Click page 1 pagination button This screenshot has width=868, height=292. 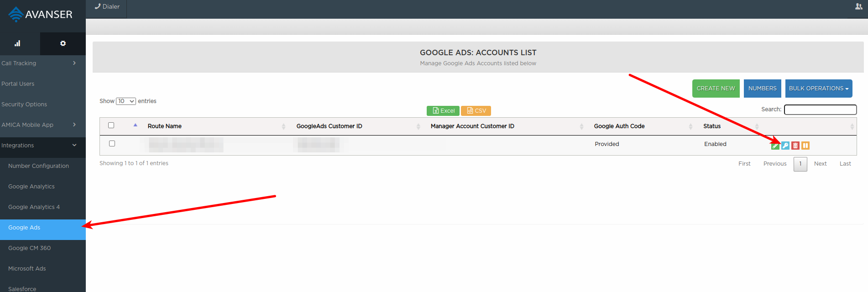(x=800, y=164)
